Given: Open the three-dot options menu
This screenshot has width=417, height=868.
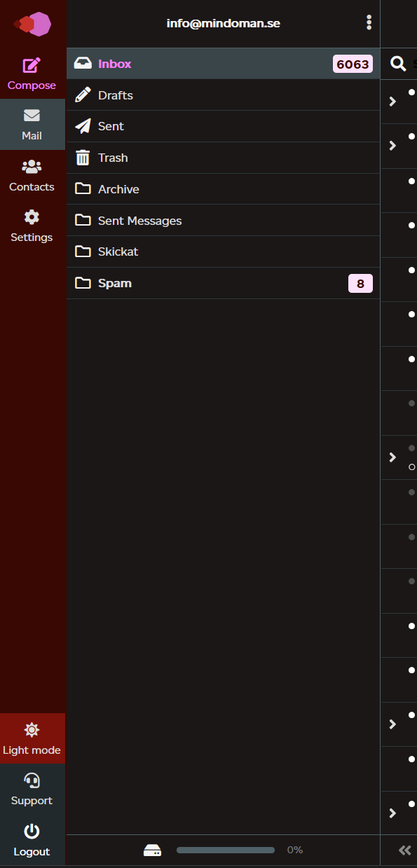Looking at the screenshot, I should pyautogui.click(x=369, y=22).
